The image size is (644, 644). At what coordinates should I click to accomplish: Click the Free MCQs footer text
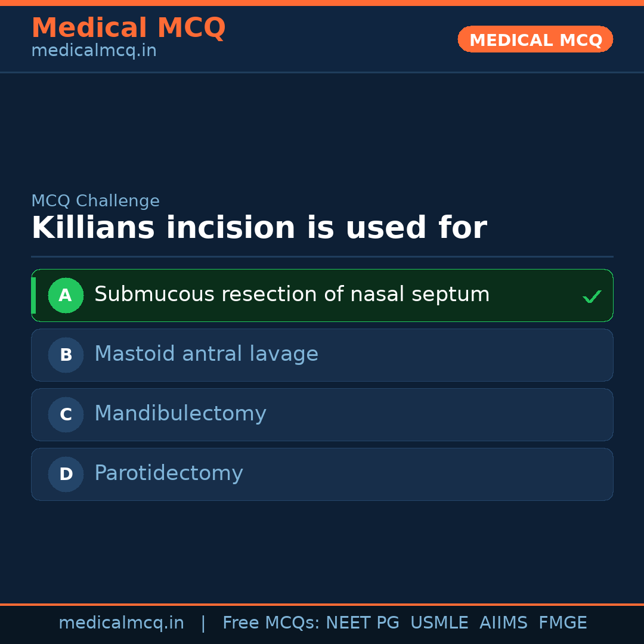pyautogui.click(x=271, y=623)
